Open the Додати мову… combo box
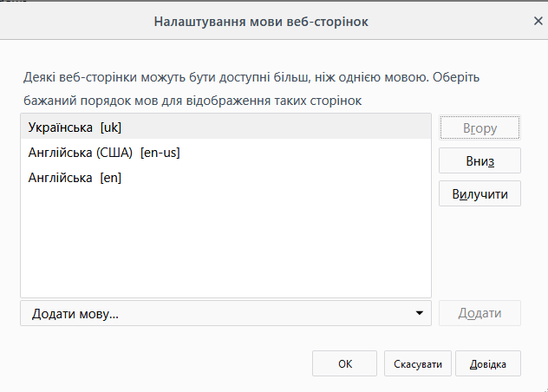 click(x=225, y=313)
